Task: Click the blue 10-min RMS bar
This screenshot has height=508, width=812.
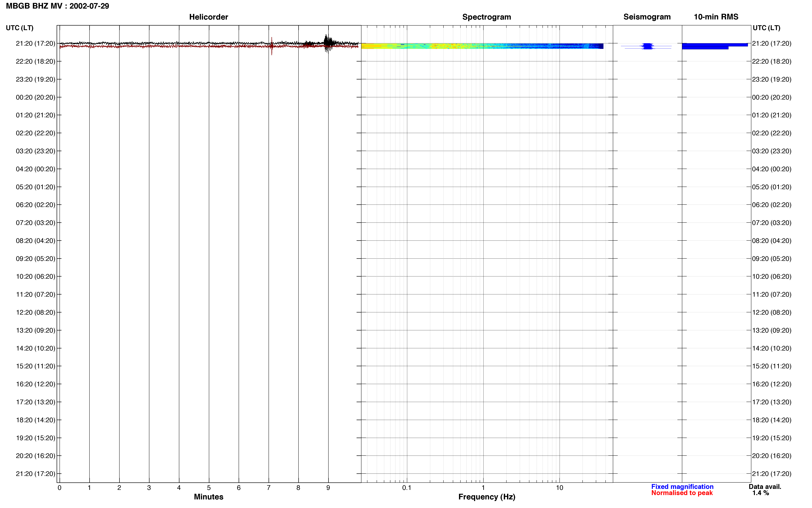Action: tap(715, 46)
